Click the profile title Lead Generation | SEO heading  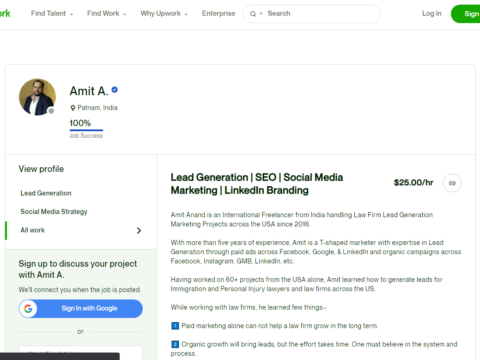point(257,184)
